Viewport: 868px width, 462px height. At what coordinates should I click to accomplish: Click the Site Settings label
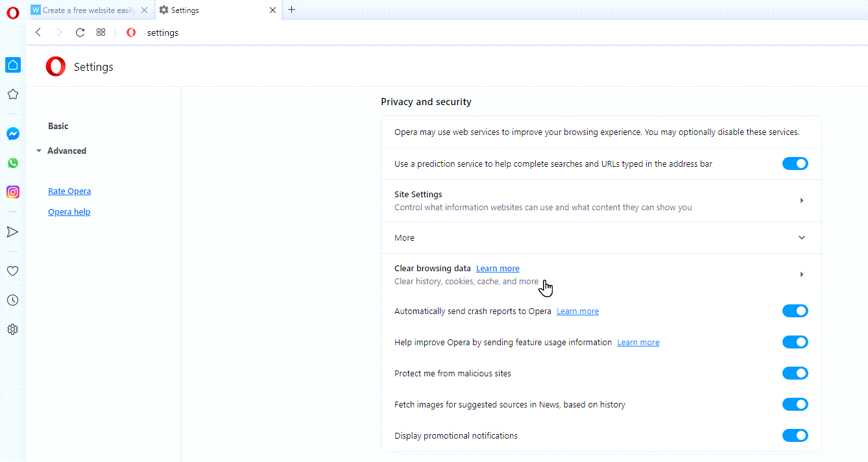tap(418, 194)
